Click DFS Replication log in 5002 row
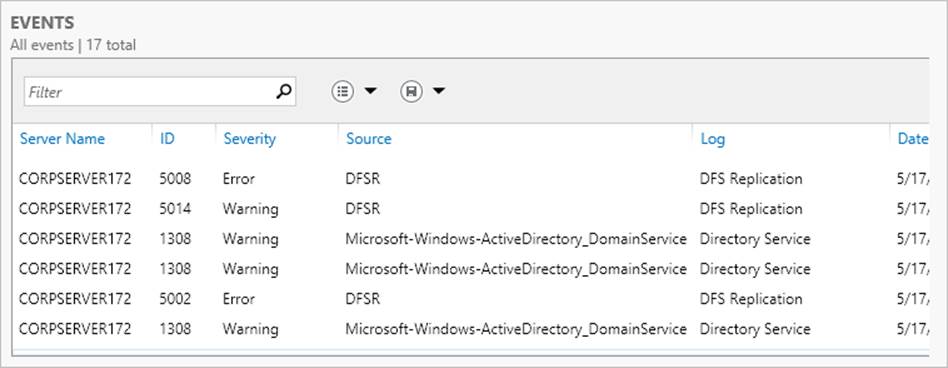The width and height of the screenshot is (948, 368). click(x=751, y=300)
